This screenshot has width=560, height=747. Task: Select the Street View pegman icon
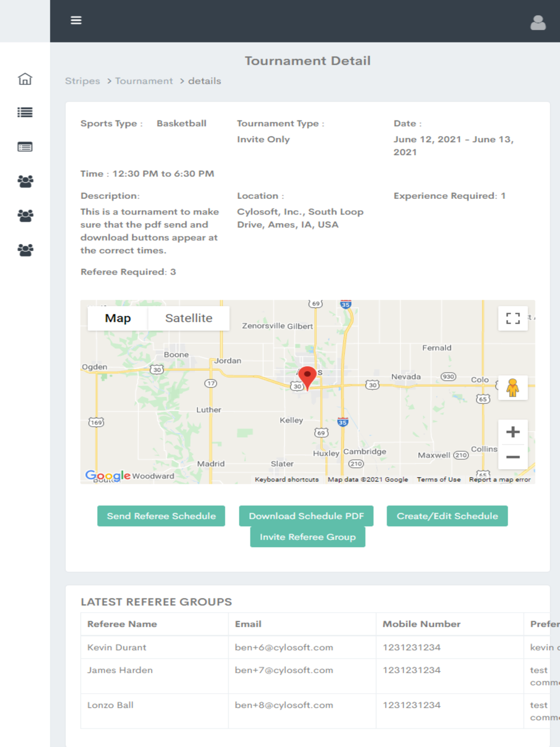(x=513, y=387)
